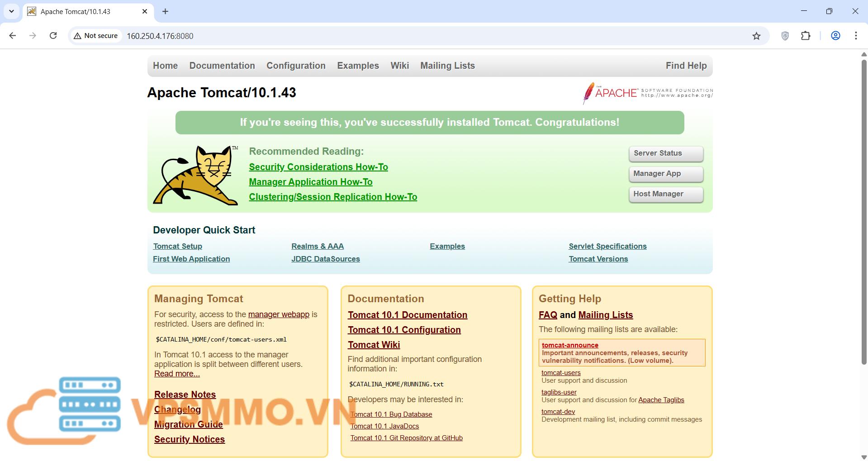Open the browser extensions puzzle icon
868x461 pixels.
click(x=806, y=36)
